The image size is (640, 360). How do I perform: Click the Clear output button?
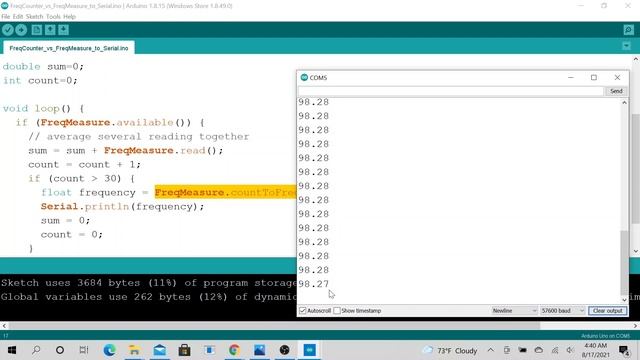608,311
